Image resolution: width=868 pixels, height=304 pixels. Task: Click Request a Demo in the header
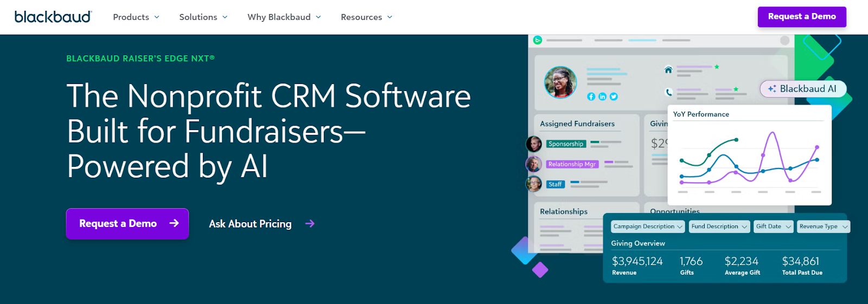click(x=802, y=17)
